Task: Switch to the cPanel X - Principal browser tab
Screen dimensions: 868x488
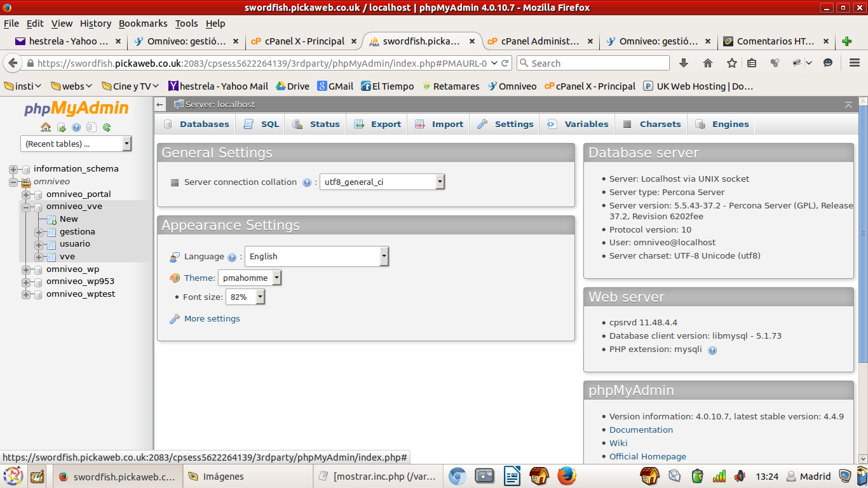Action: (x=304, y=41)
